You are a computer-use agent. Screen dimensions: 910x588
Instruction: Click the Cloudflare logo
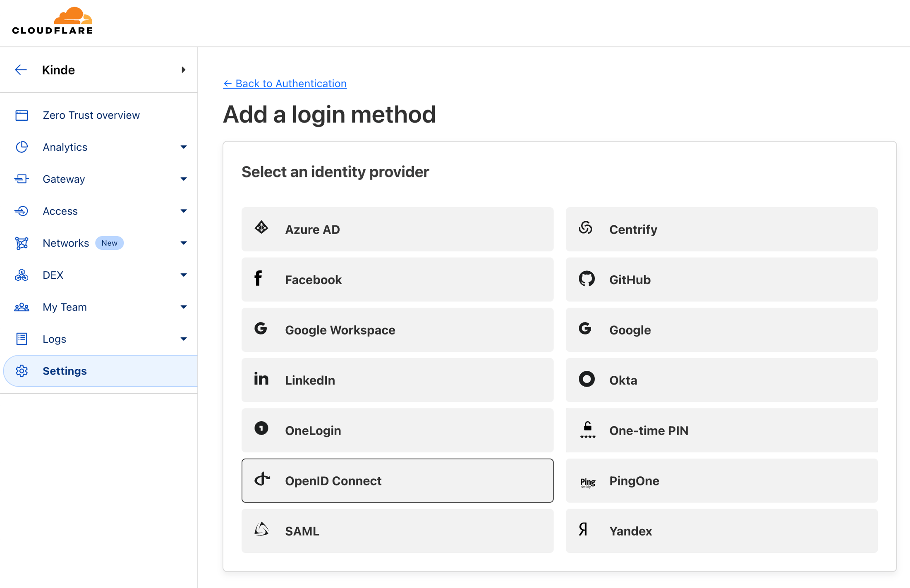[x=52, y=20]
